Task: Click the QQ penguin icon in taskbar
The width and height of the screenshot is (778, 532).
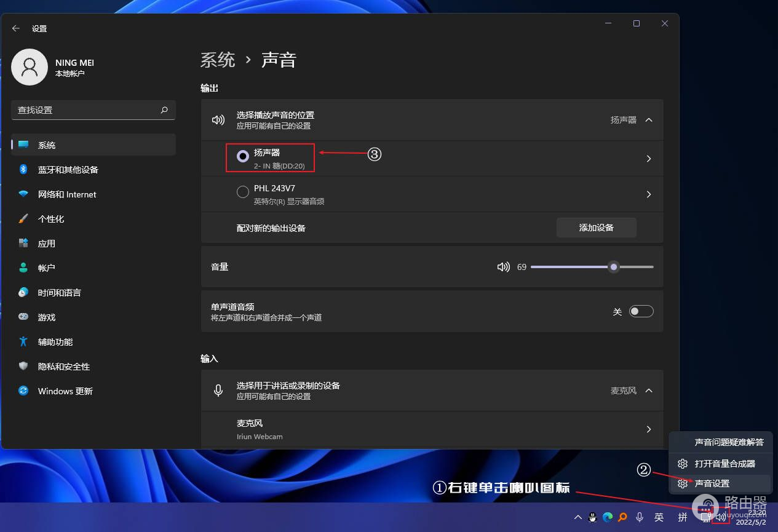Action: (593, 517)
